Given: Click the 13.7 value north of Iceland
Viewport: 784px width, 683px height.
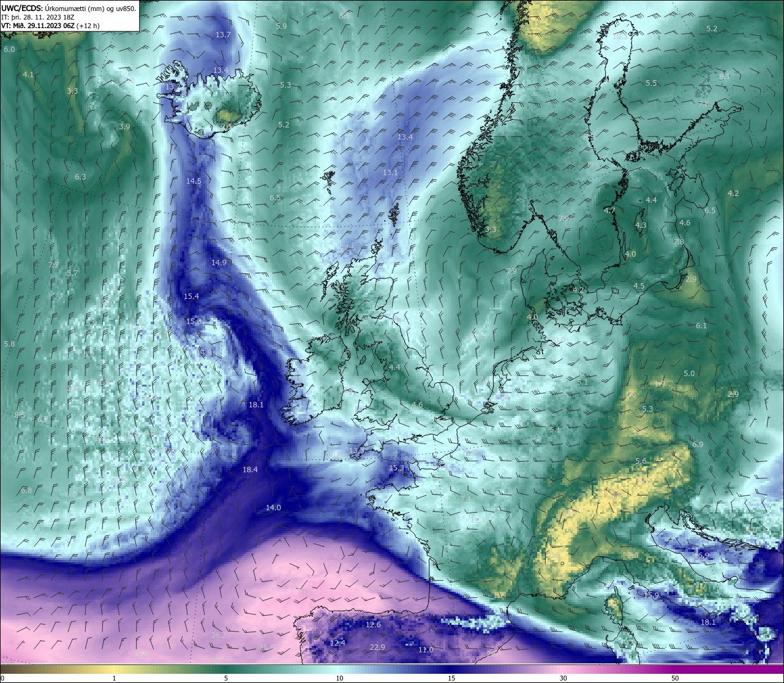Looking at the screenshot, I should (223, 35).
